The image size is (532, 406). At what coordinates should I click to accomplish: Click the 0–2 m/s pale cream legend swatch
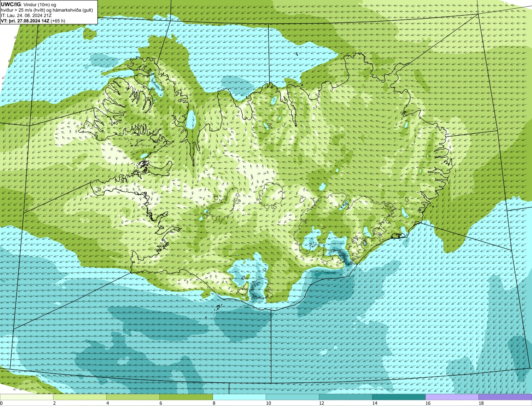pos(27,397)
